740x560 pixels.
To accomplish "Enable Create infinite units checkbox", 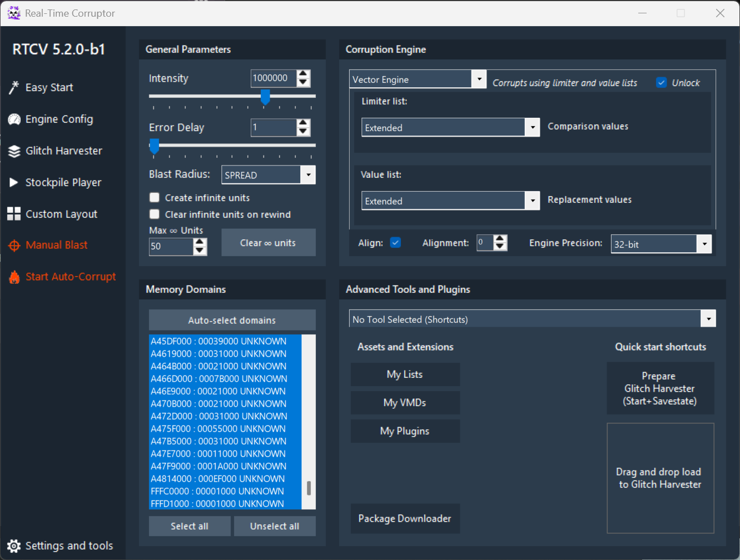I will pos(155,198).
